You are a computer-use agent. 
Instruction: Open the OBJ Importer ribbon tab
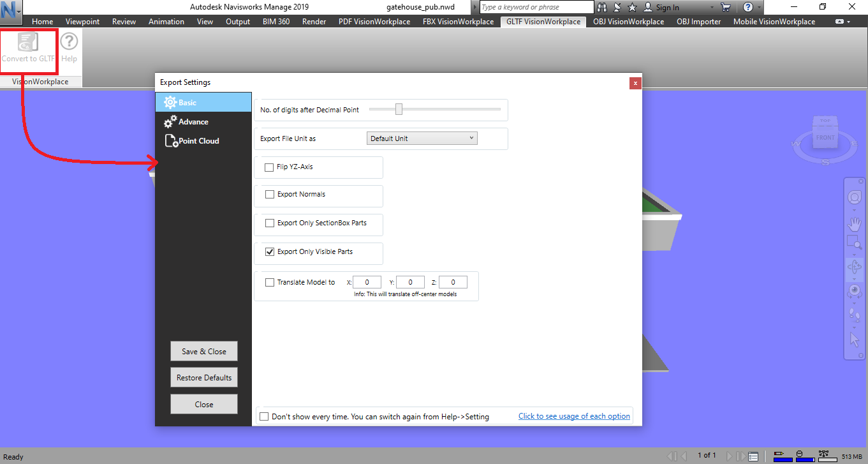699,22
